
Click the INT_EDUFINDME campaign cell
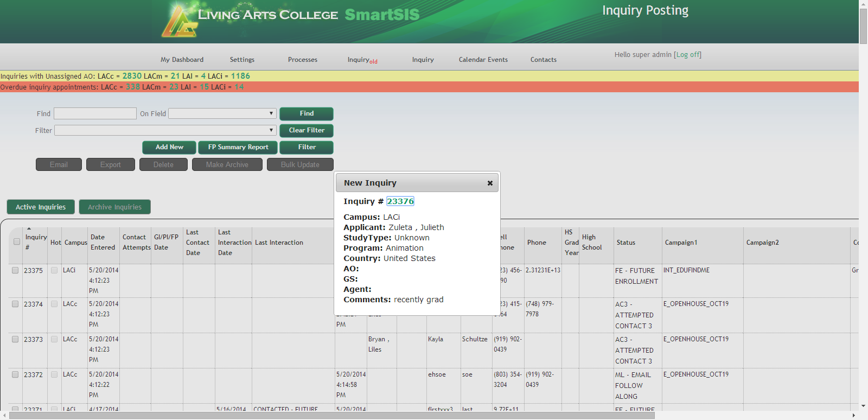687,270
